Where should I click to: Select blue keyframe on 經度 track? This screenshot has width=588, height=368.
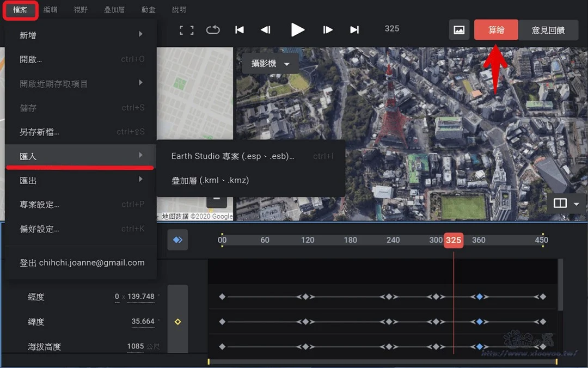tap(479, 297)
